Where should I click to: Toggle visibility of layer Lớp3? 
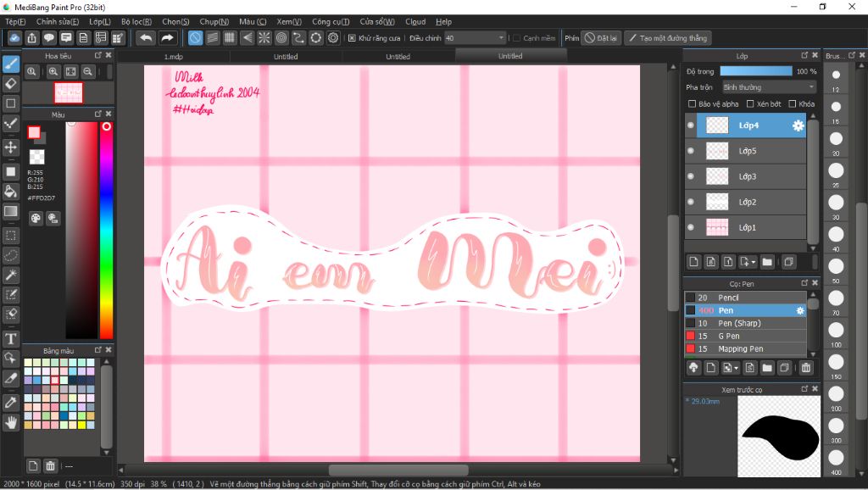click(x=690, y=176)
